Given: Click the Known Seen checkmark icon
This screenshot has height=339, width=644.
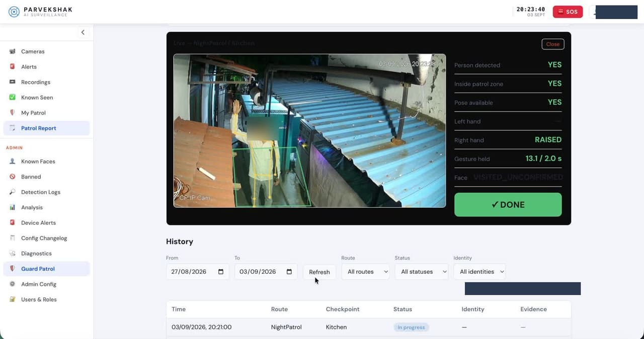Looking at the screenshot, I should (12, 98).
